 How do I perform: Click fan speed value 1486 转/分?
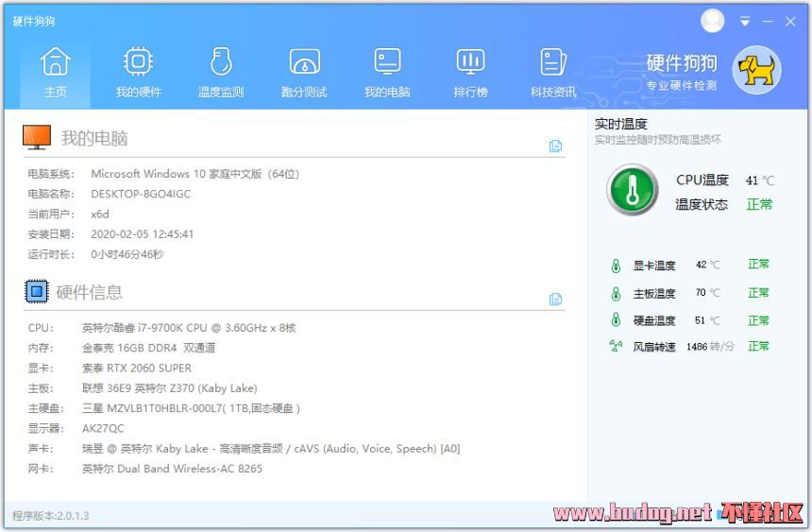710,347
